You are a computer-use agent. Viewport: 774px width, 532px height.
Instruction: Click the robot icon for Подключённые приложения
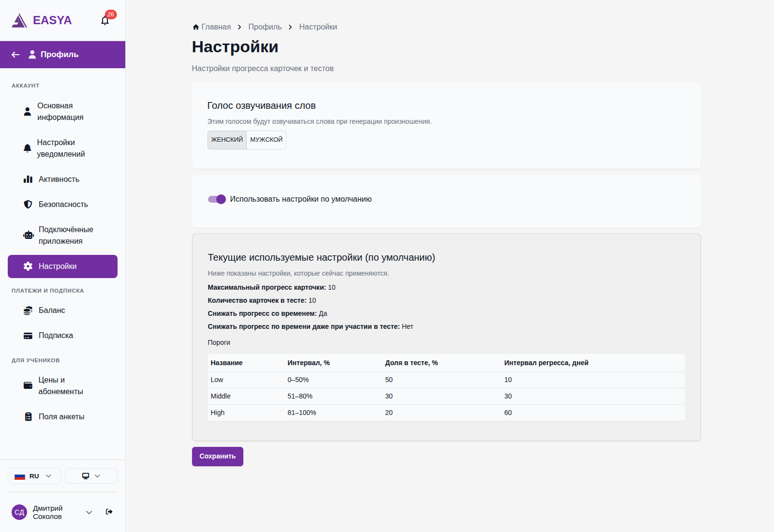29,236
